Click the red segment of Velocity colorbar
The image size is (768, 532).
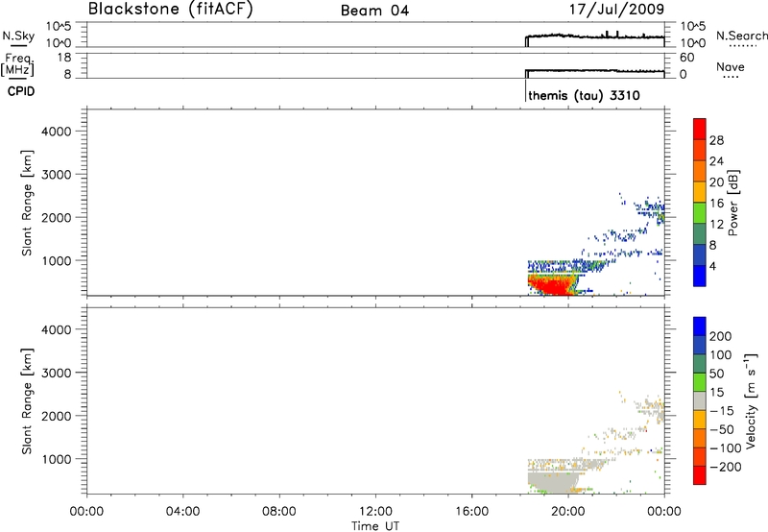(700, 475)
